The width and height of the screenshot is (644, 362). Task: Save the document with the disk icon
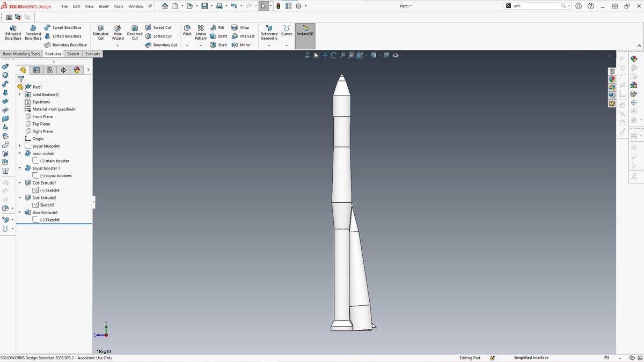tap(204, 6)
